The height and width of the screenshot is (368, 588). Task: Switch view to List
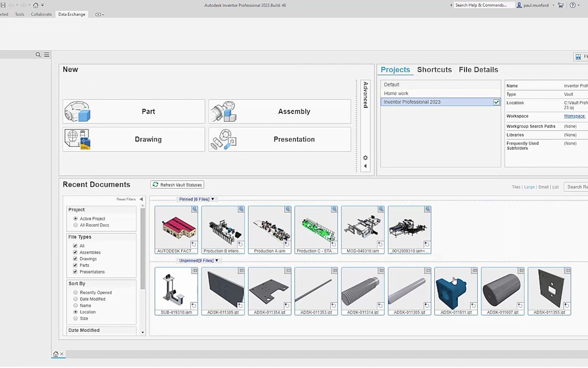click(x=555, y=187)
